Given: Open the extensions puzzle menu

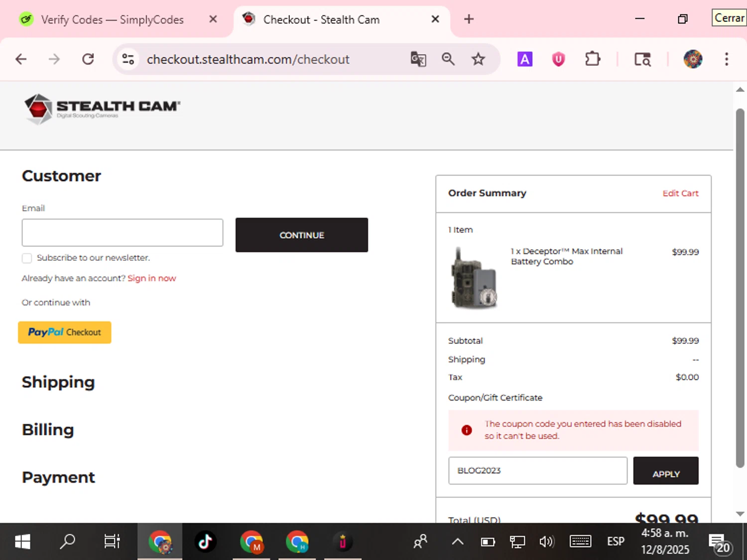Looking at the screenshot, I should coord(592,59).
